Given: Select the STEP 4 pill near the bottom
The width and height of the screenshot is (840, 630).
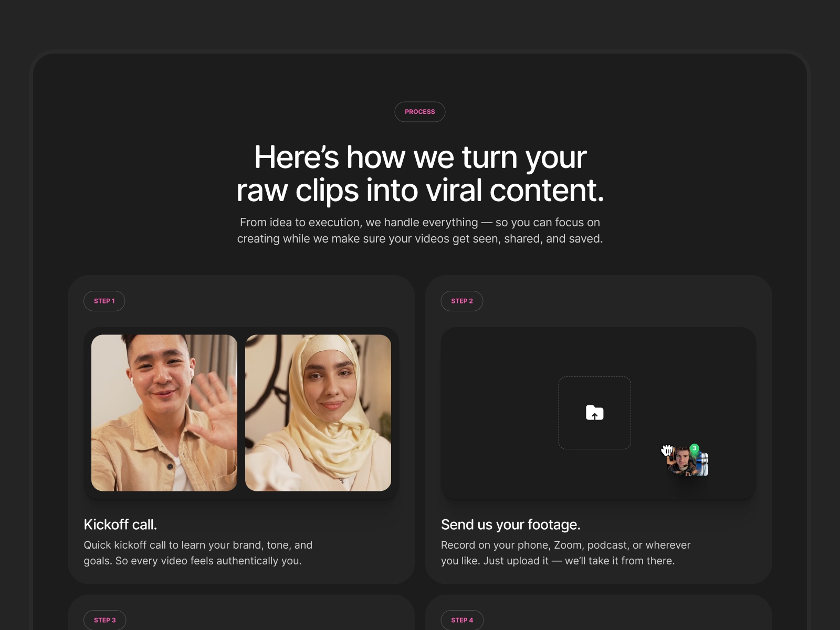Looking at the screenshot, I should tap(462, 620).
